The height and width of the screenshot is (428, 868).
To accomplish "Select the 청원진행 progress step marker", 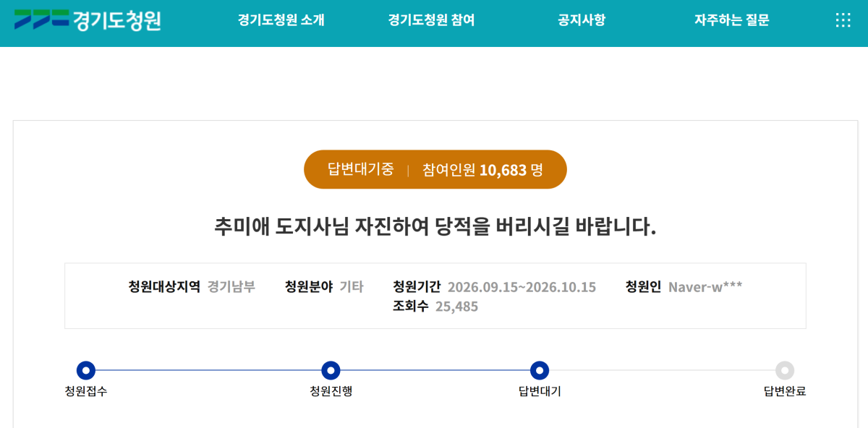I will coord(331,371).
